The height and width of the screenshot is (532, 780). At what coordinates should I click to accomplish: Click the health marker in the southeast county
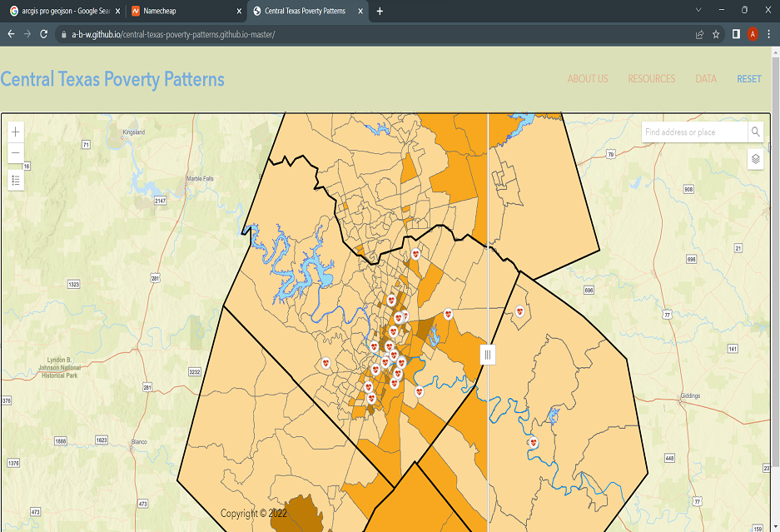(x=534, y=442)
